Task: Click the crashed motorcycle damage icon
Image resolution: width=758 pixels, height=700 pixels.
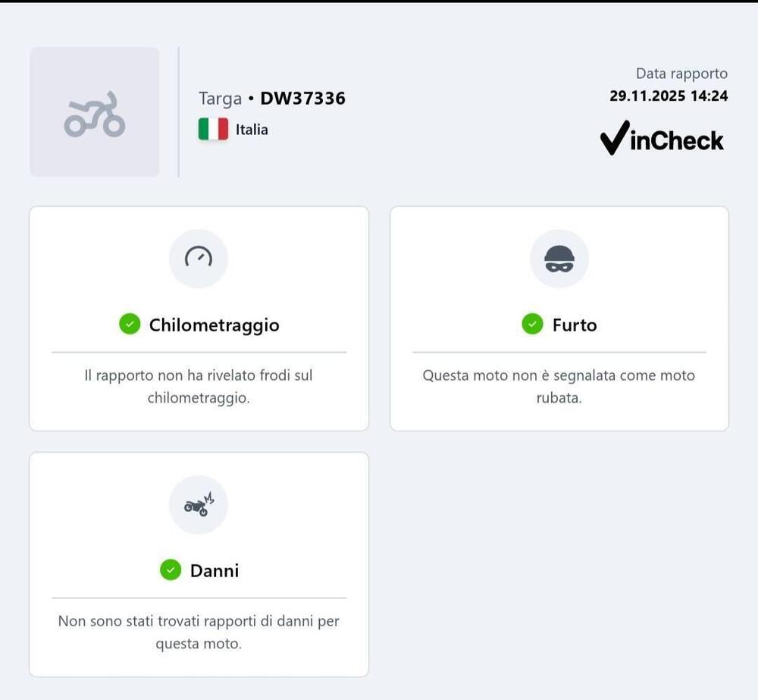Action: tap(199, 504)
